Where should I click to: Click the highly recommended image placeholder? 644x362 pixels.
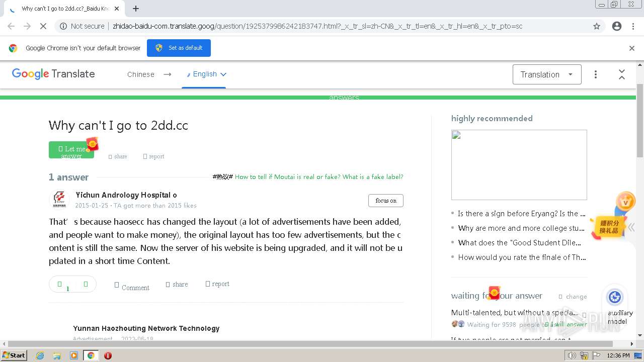(x=519, y=165)
